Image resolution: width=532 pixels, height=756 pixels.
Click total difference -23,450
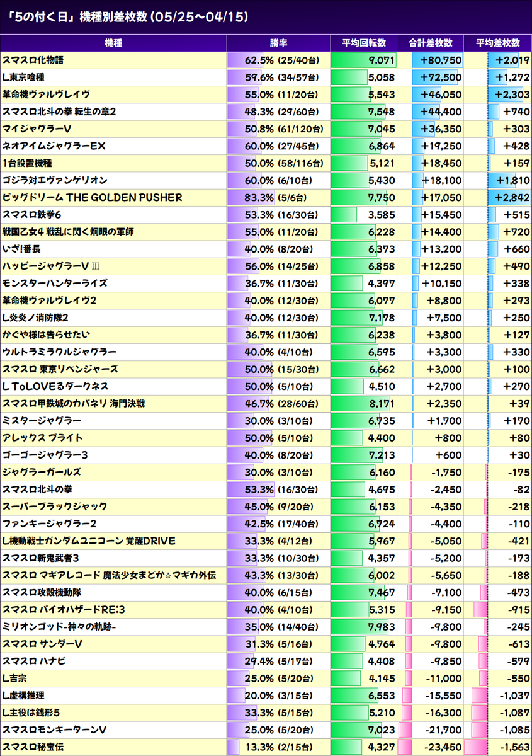click(x=443, y=747)
